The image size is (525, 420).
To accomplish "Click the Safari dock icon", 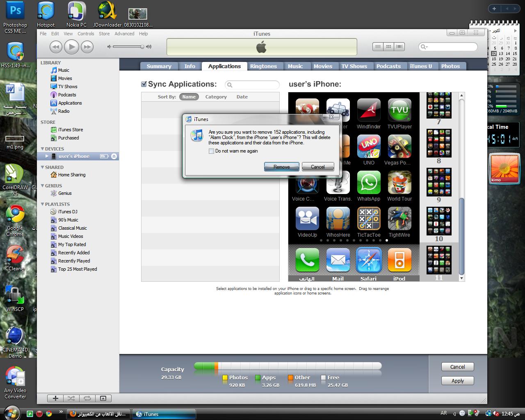I will tap(369, 260).
